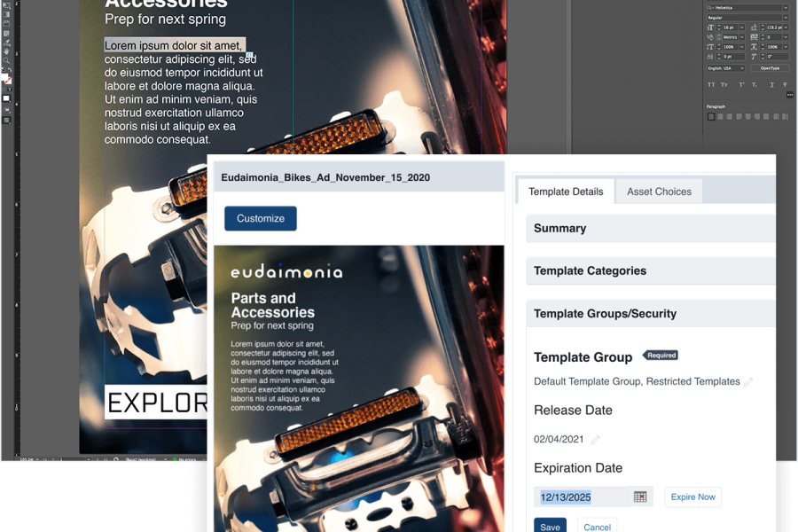
Task: Click the fill color swatch in toolbar
Action: (5, 78)
